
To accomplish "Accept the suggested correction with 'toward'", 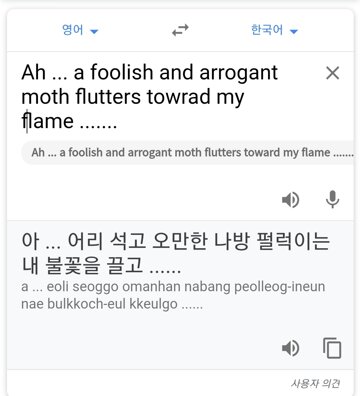I will (x=192, y=153).
